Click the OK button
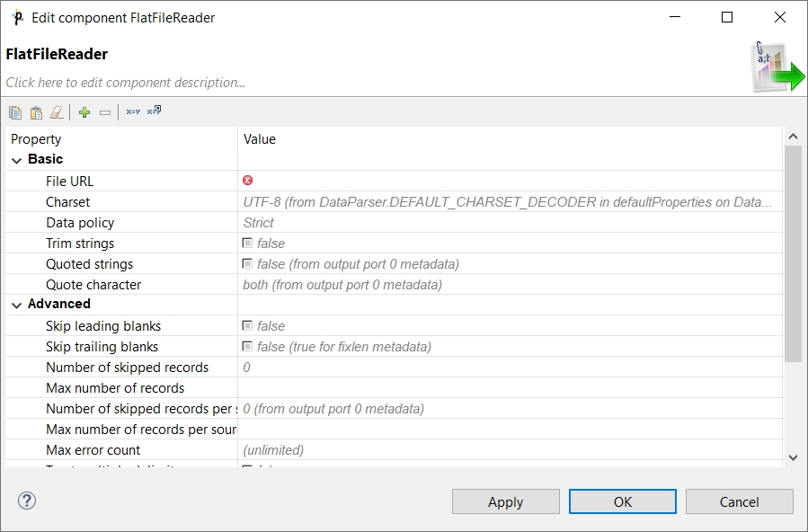The image size is (808, 532). tap(623, 501)
